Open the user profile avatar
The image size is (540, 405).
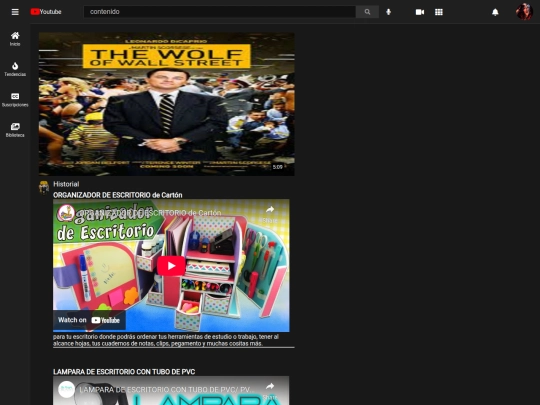tap(524, 12)
